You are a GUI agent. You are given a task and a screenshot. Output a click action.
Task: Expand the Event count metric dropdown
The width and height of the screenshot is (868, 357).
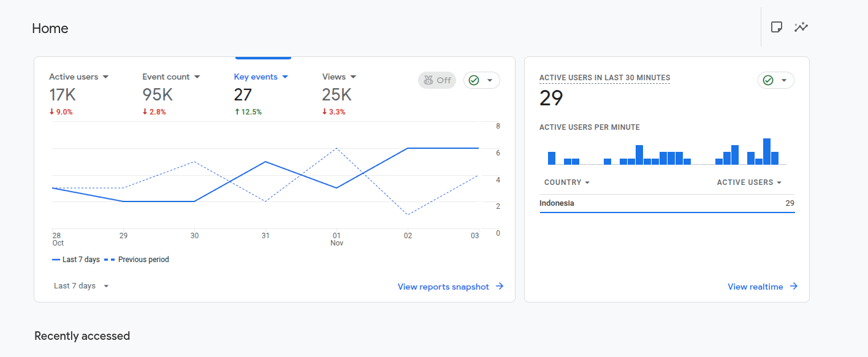(197, 77)
